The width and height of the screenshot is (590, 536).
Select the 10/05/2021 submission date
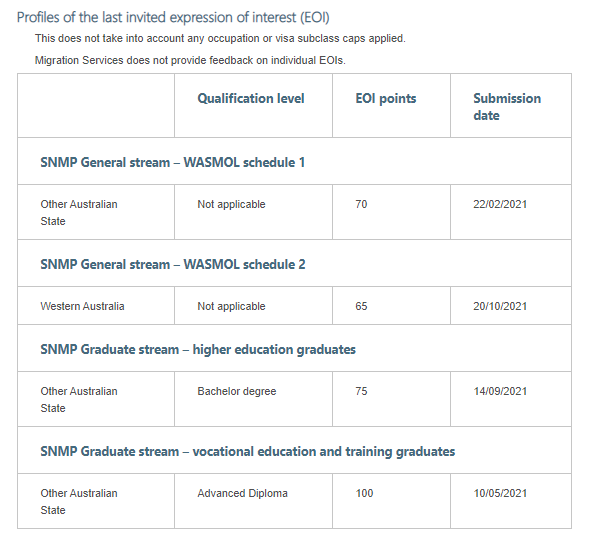click(500, 493)
